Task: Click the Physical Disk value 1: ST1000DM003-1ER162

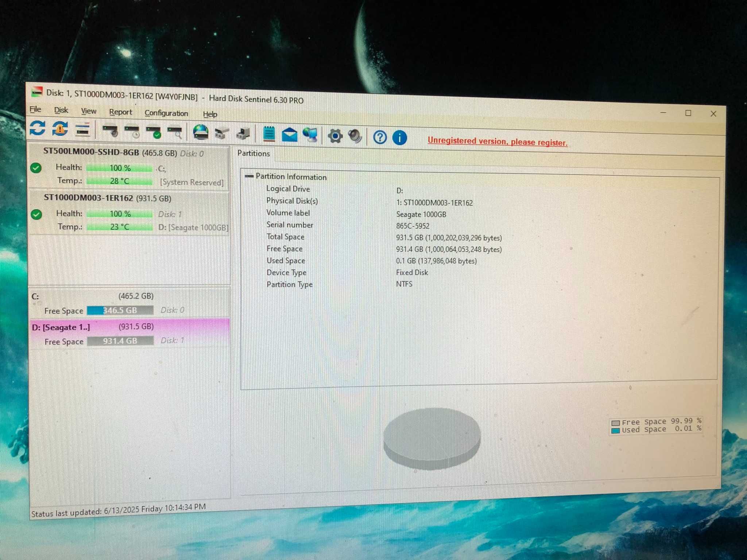Action: [434, 203]
